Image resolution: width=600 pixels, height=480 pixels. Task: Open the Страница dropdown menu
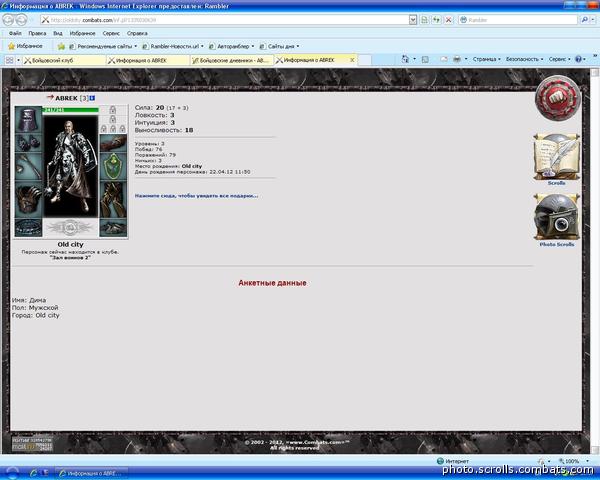tap(486, 59)
